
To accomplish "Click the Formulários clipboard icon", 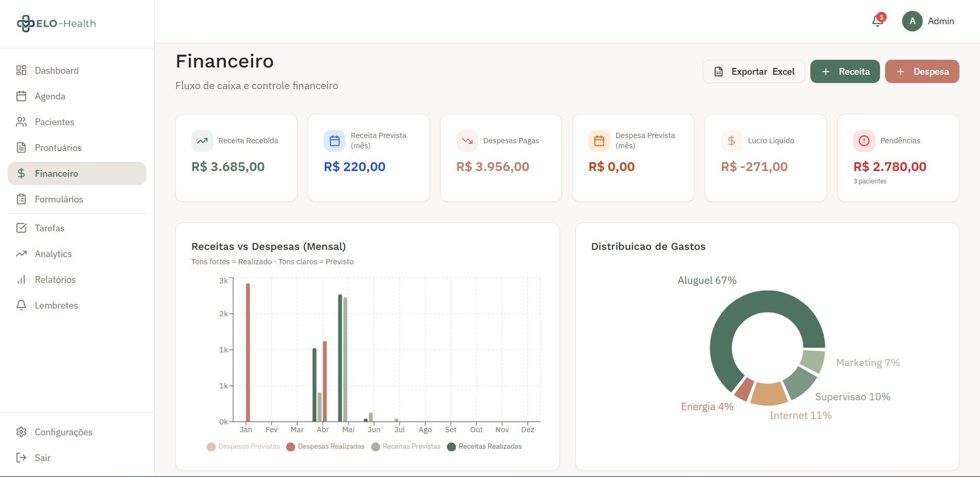I will pyautogui.click(x=21, y=199).
